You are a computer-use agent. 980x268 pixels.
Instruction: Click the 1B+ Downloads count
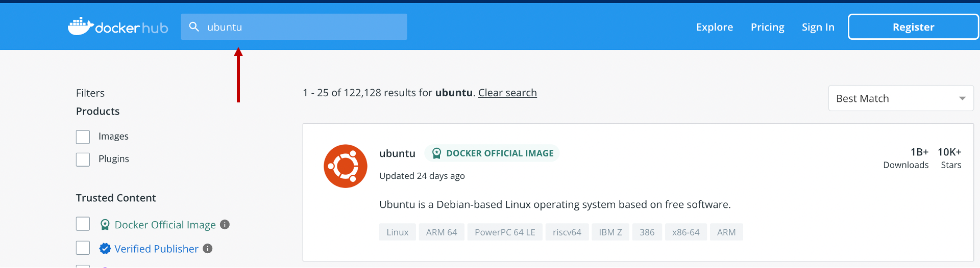click(906, 158)
